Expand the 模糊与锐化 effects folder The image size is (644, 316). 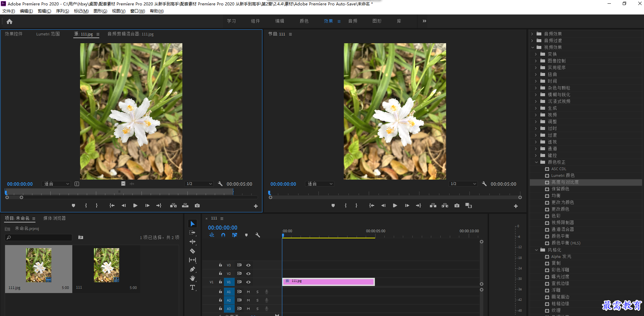[x=536, y=95]
